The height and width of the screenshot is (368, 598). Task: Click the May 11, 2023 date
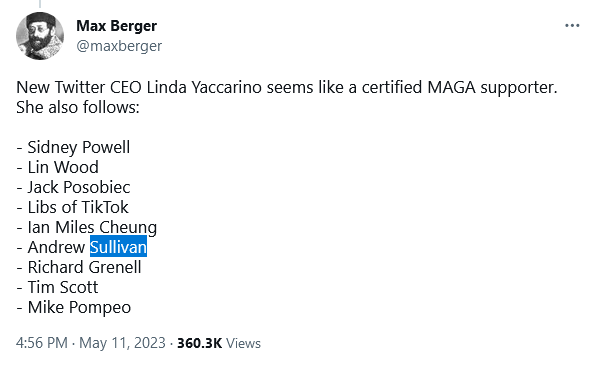tap(122, 343)
